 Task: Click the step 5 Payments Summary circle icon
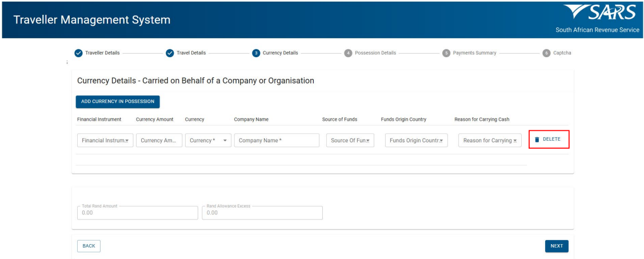tap(446, 53)
